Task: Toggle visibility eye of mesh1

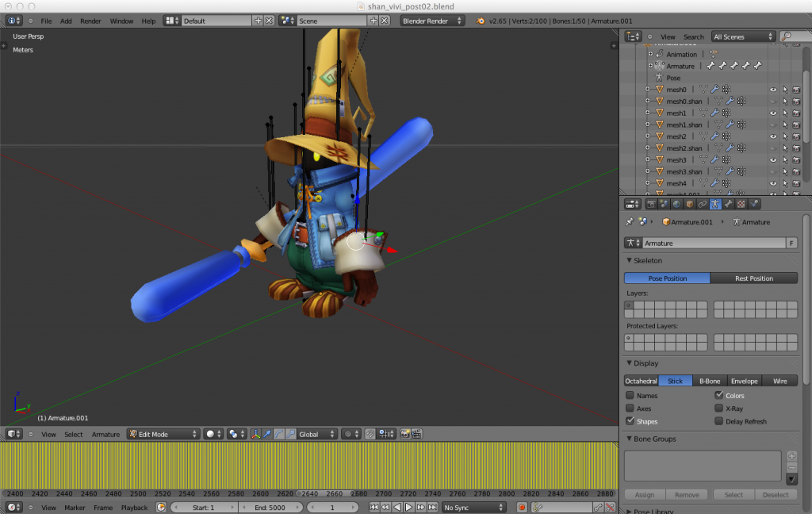Action: [x=773, y=113]
